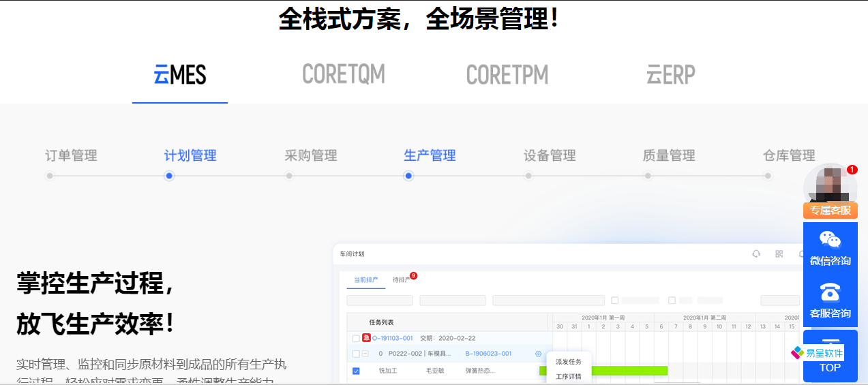
Task: Choose 派发任务 from the popup menu
Action: (x=569, y=362)
